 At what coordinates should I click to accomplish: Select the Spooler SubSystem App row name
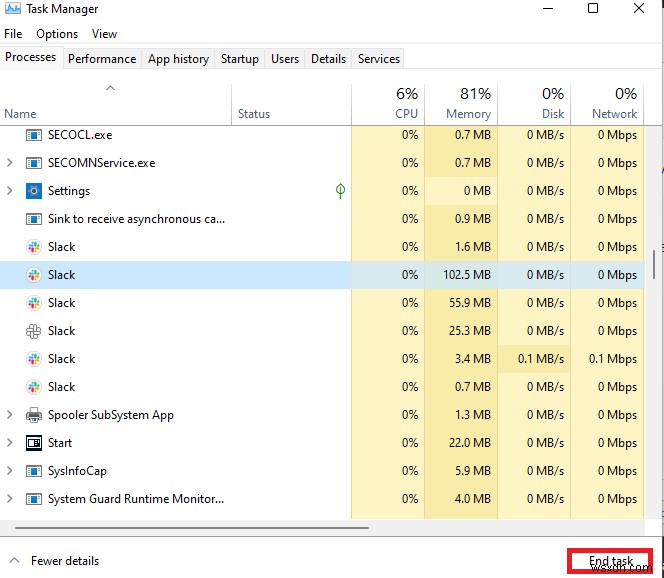(111, 415)
